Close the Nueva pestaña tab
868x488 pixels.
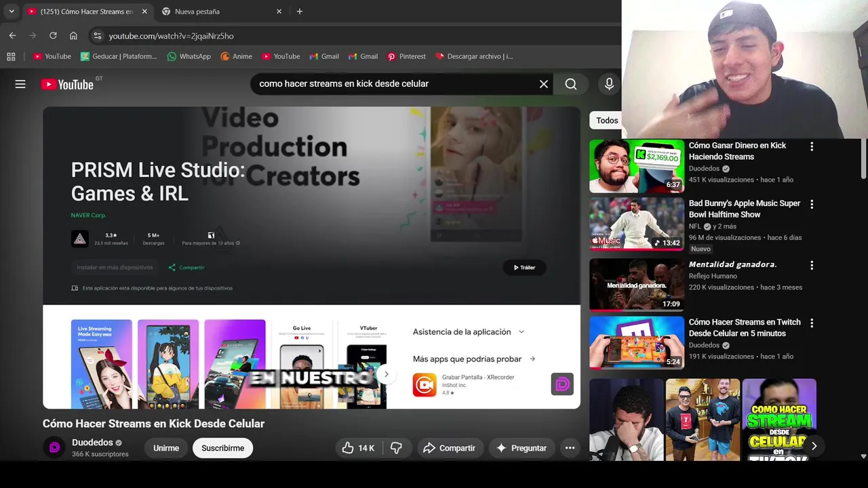click(279, 12)
